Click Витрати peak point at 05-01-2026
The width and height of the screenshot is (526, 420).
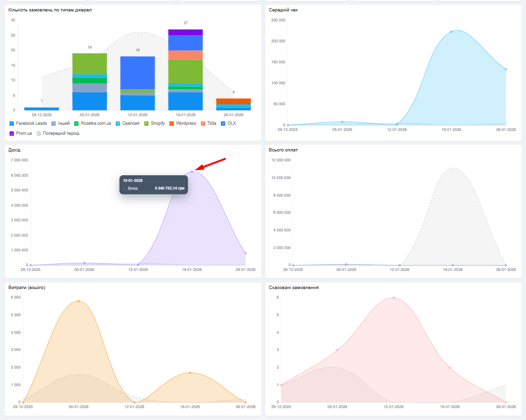pyautogui.click(x=79, y=301)
